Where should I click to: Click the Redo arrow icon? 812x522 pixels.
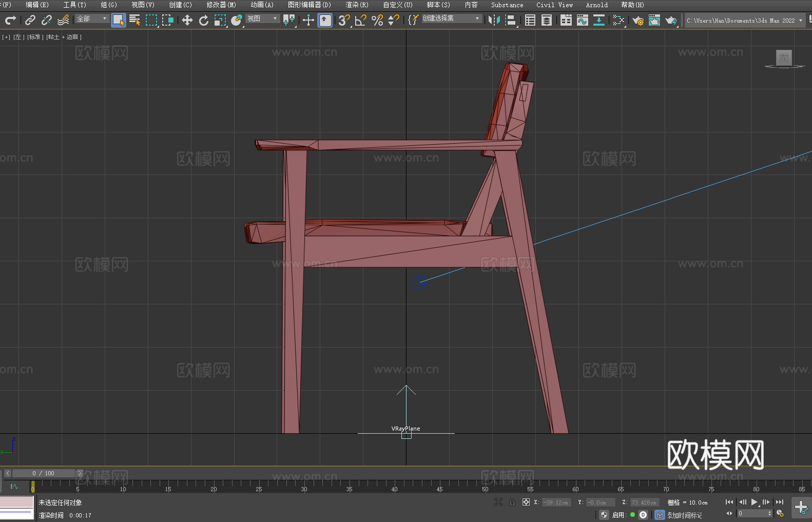coord(10,20)
